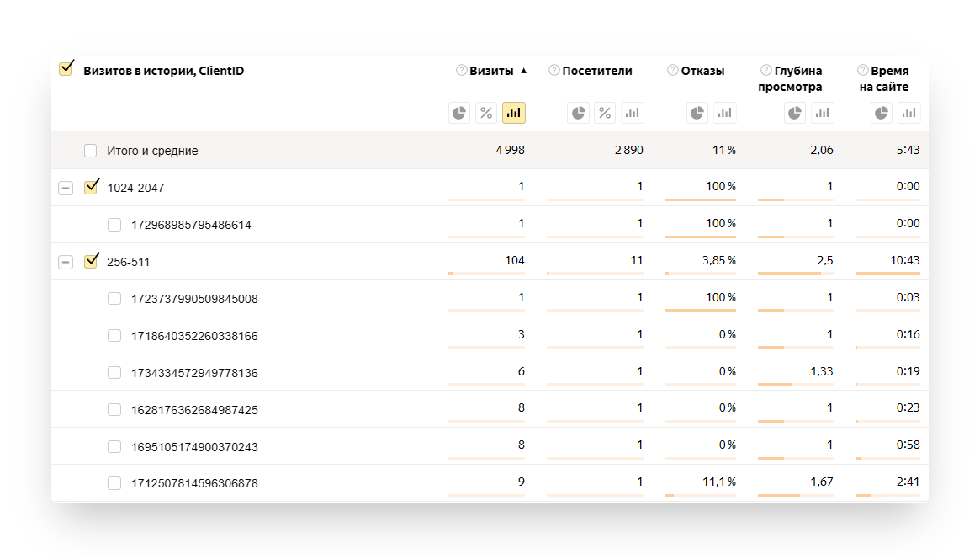Sort by the Визиты column
The height and width of the screenshot is (559, 980).
(491, 71)
